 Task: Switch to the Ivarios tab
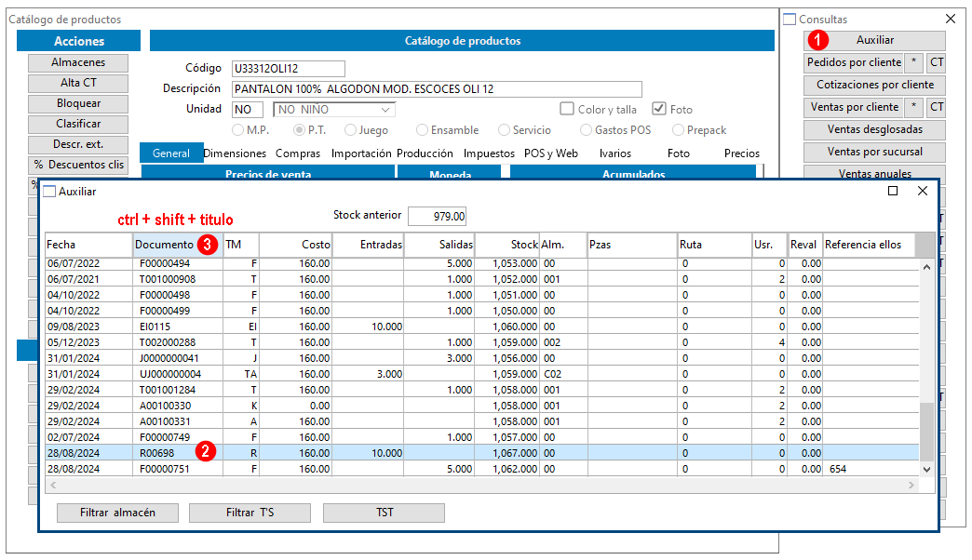point(614,153)
